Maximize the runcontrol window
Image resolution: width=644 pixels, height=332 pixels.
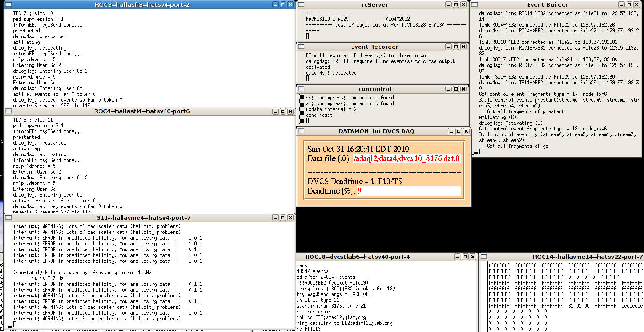point(456,89)
